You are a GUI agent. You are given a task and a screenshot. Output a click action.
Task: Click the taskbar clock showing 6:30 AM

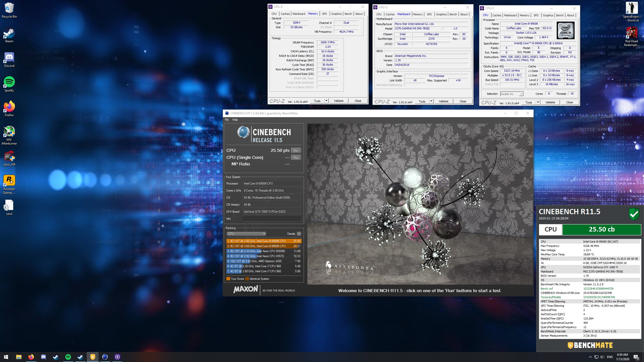tap(622, 357)
